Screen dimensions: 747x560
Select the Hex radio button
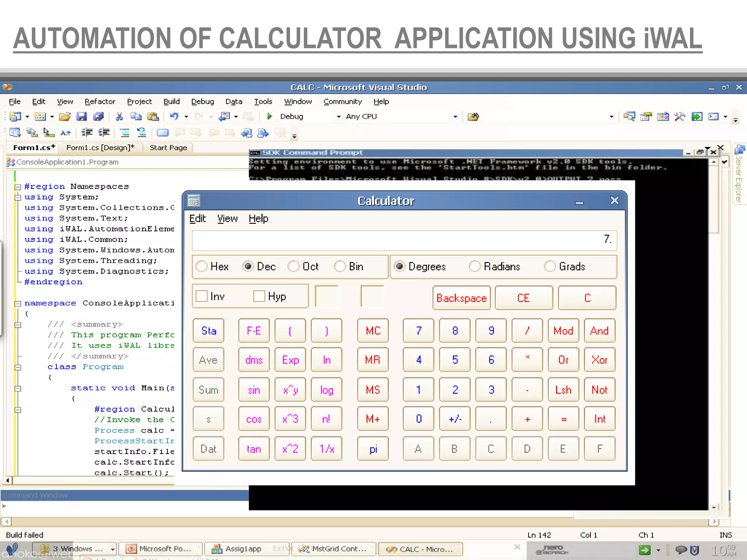tap(202, 267)
